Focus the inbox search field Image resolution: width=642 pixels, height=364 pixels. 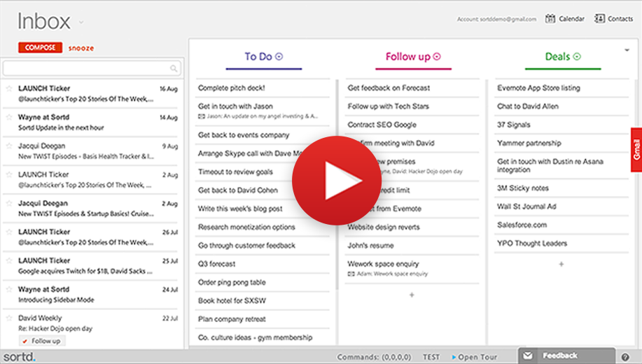coord(85,69)
